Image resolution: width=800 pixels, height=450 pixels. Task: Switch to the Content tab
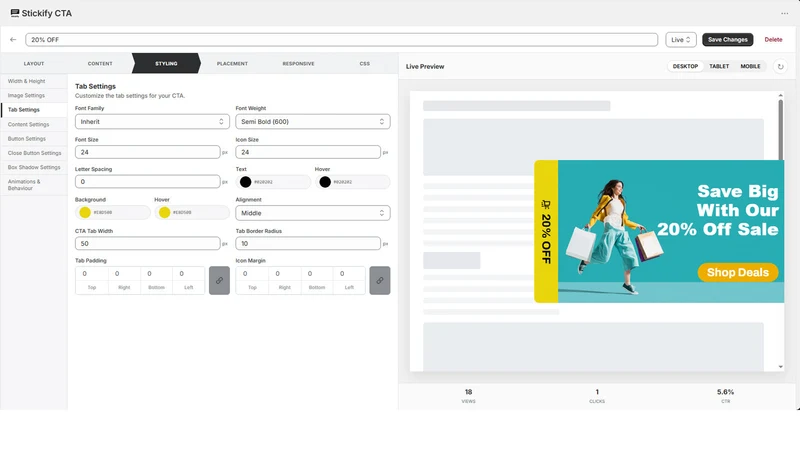pyautogui.click(x=100, y=64)
